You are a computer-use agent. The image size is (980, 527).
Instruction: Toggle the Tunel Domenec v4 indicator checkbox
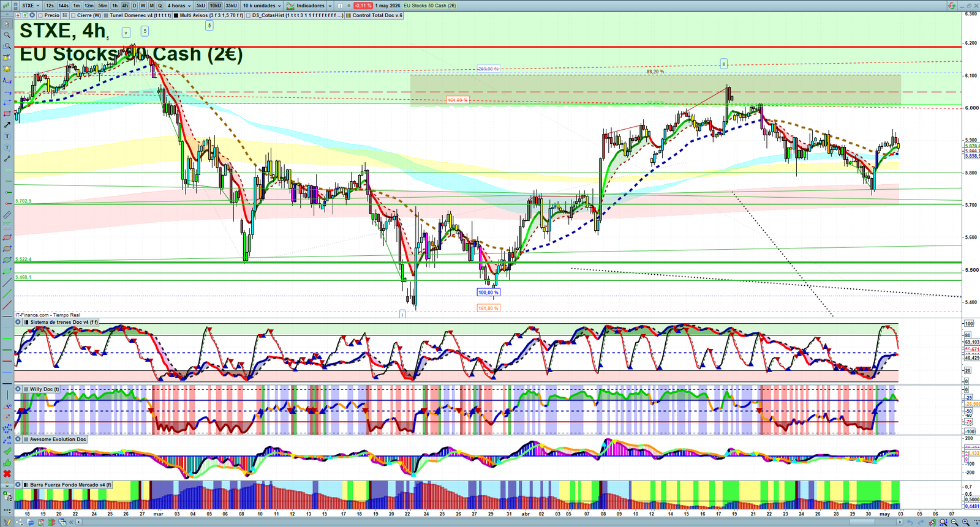pyautogui.click(x=106, y=15)
